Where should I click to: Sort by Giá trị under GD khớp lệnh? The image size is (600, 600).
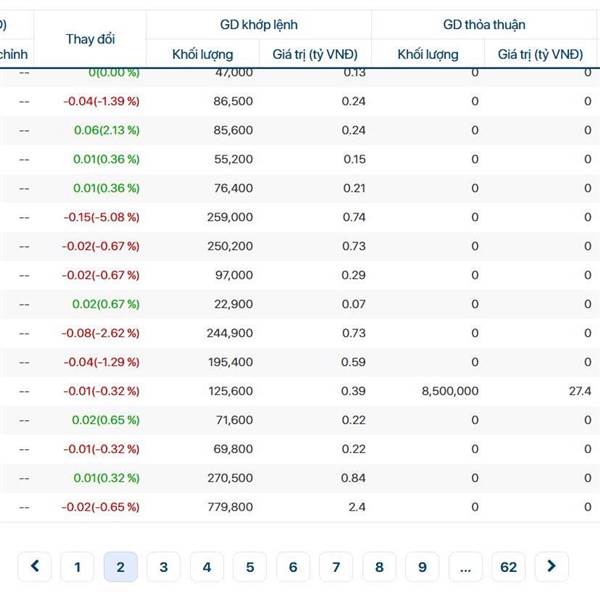tap(314, 54)
